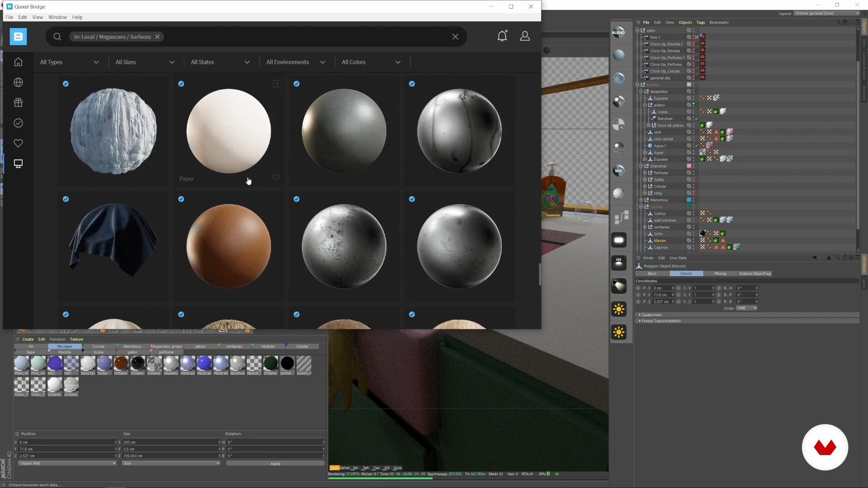Open the Help menu in Quixel Bridge
This screenshot has width=868, height=488.
click(x=77, y=17)
